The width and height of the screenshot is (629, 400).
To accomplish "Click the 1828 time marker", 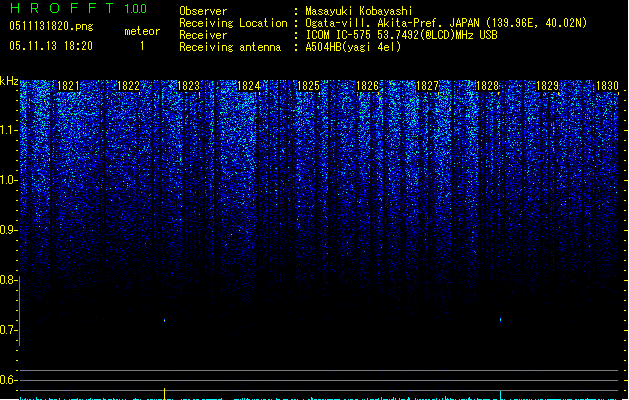I will [487, 86].
